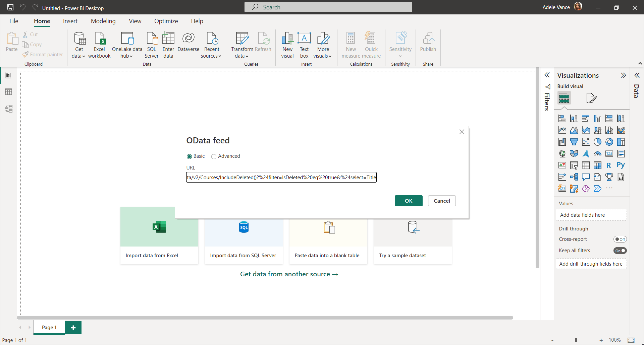
Task: Click the Excel workbook icon in ribbon
Action: coord(100,39)
